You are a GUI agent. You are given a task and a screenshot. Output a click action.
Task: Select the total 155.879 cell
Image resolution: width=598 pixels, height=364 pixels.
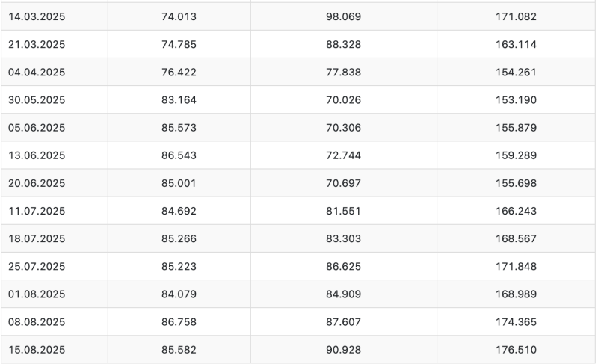tap(516, 128)
